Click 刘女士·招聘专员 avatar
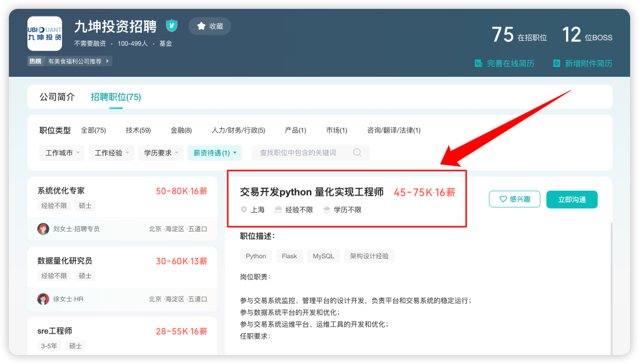Image resolution: width=639 pixels, height=364 pixels. click(x=43, y=229)
